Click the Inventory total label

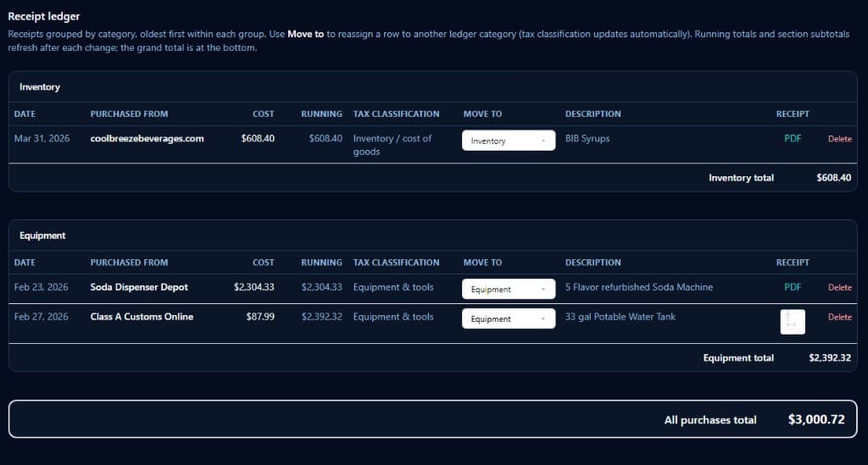741,178
